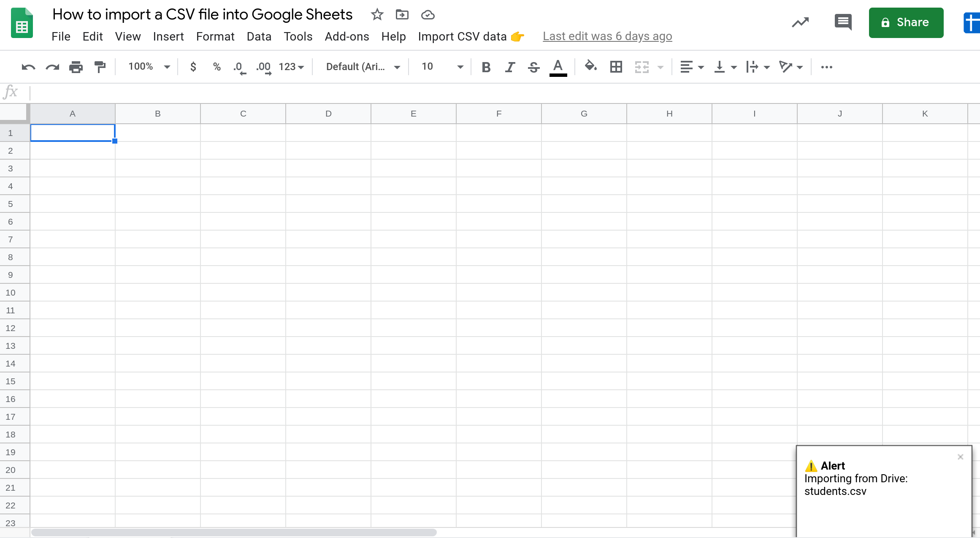980x538 pixels.
Task: Select column H header
Action: [669, 114]
